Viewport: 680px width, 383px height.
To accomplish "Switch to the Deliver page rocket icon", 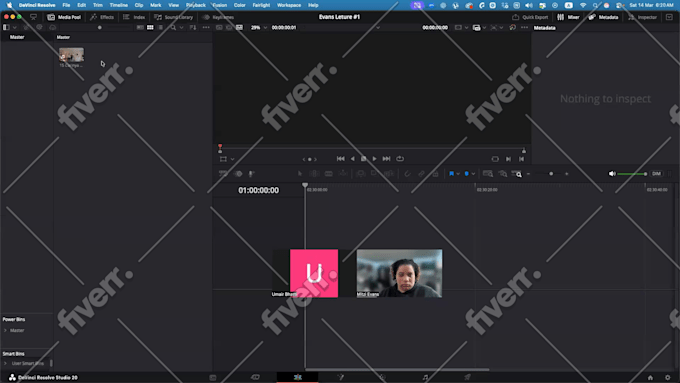I will [467, 377].
